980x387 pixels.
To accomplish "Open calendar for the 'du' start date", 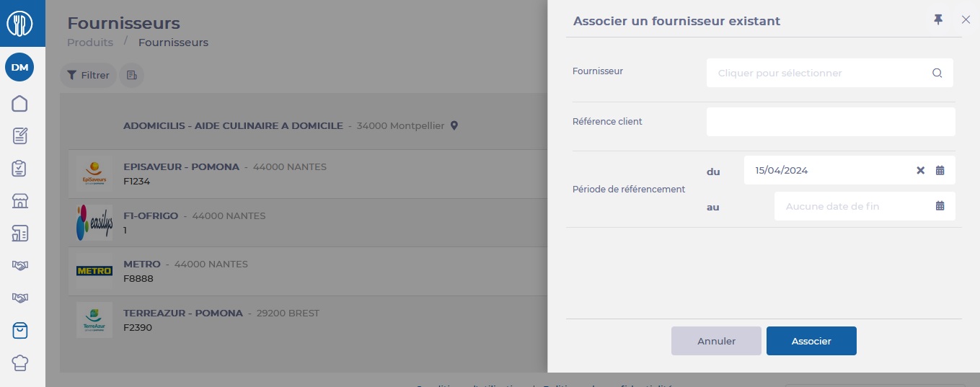I will [940, 171].
